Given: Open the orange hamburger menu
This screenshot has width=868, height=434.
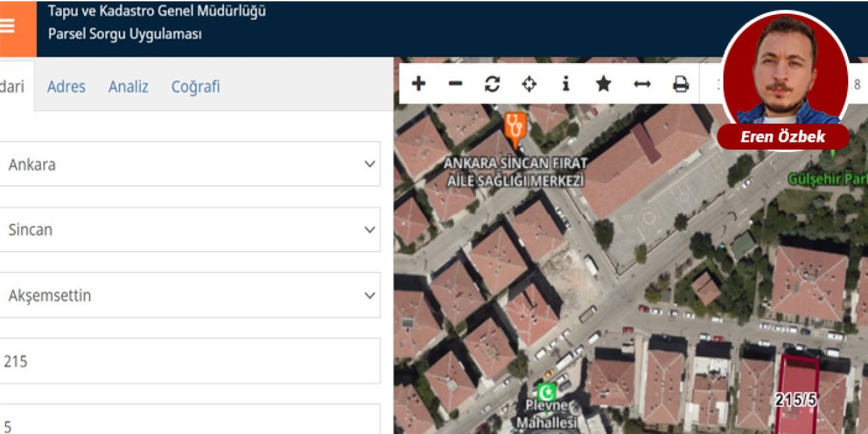Looking at the screenshot, I should tap(8, 27).
